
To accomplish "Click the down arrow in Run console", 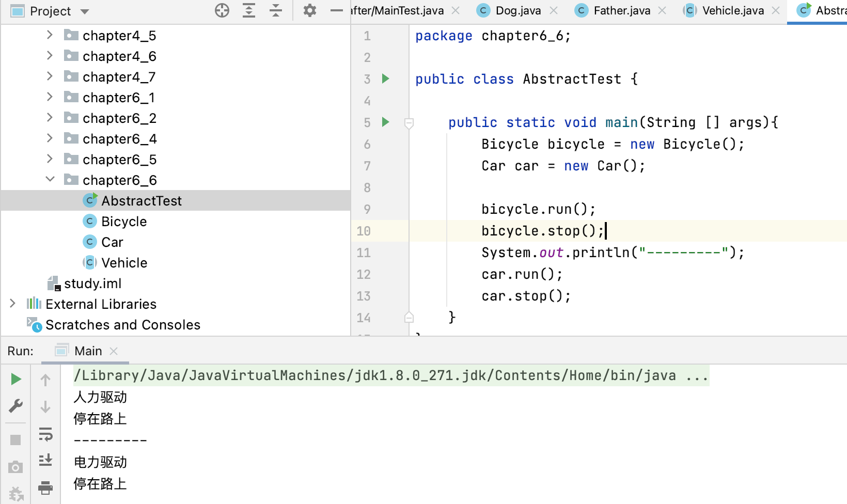I will [x=45, y=407].
